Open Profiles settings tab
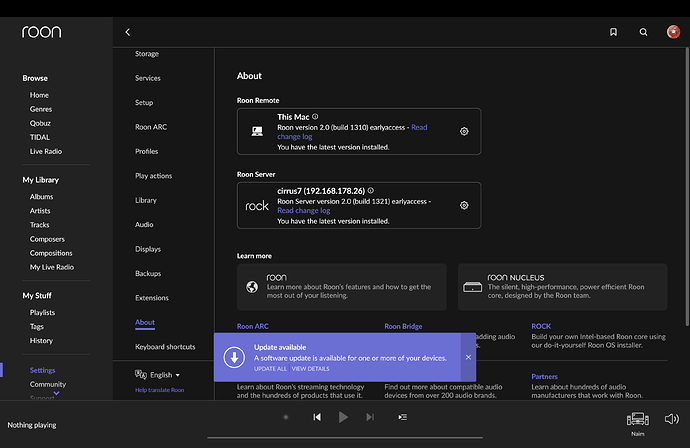690x448 pixels. tap(147, 151)
